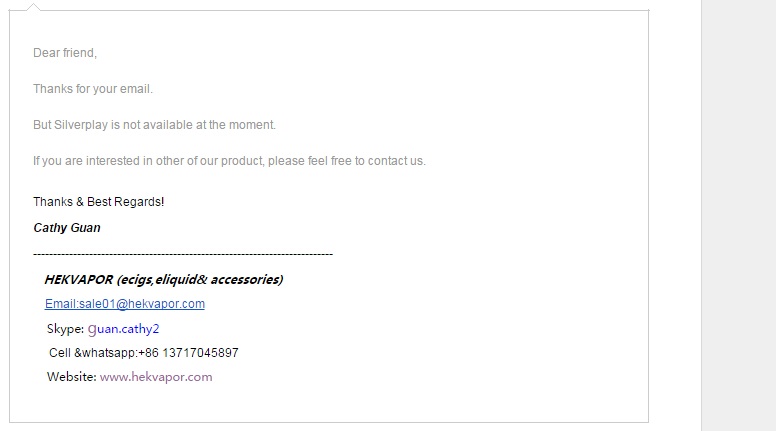Click the 'Skype:' label
This screenshot has height=431, width=776.
[x=65, y=329]
